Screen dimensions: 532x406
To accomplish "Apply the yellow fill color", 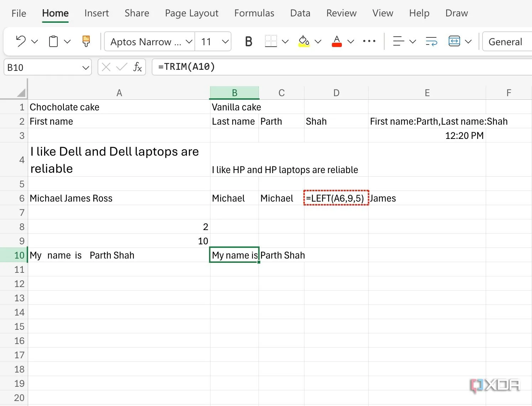I will (304, 41).
